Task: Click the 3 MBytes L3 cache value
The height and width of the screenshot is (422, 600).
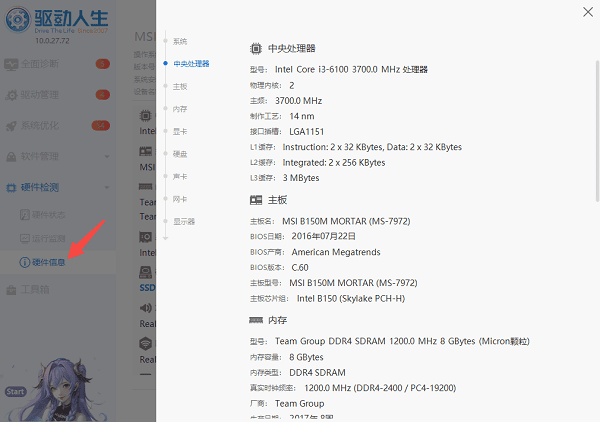Action: click(x=301, y=178)
